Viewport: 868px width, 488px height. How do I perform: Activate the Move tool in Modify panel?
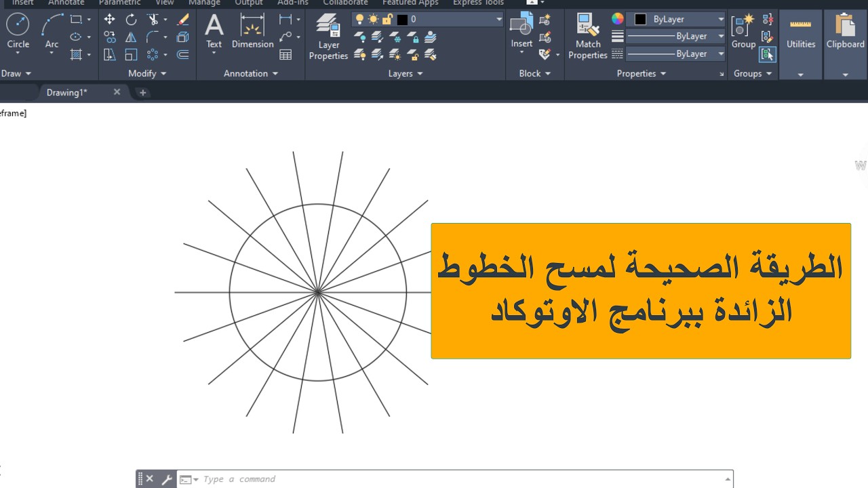point(109,20)
